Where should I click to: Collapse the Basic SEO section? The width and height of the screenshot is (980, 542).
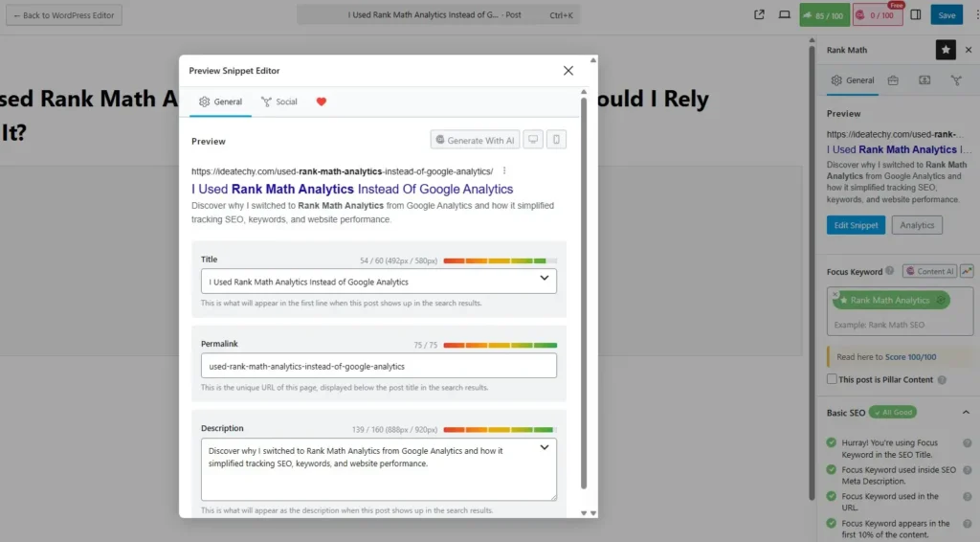[x=966, y=413]
